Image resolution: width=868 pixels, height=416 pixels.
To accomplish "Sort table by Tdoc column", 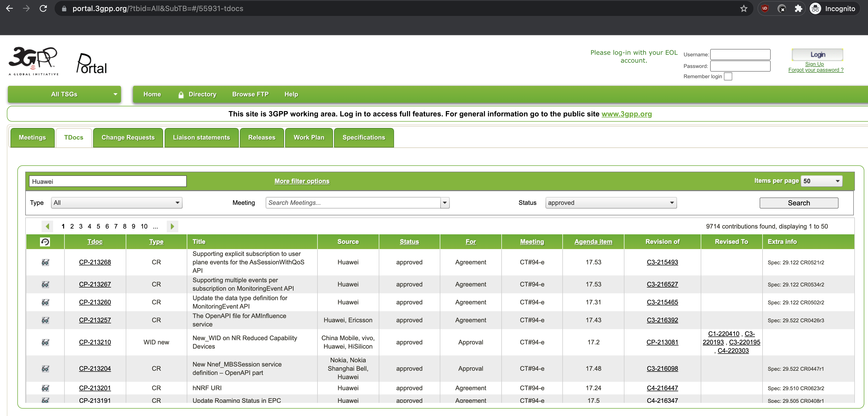I will 95,242.
